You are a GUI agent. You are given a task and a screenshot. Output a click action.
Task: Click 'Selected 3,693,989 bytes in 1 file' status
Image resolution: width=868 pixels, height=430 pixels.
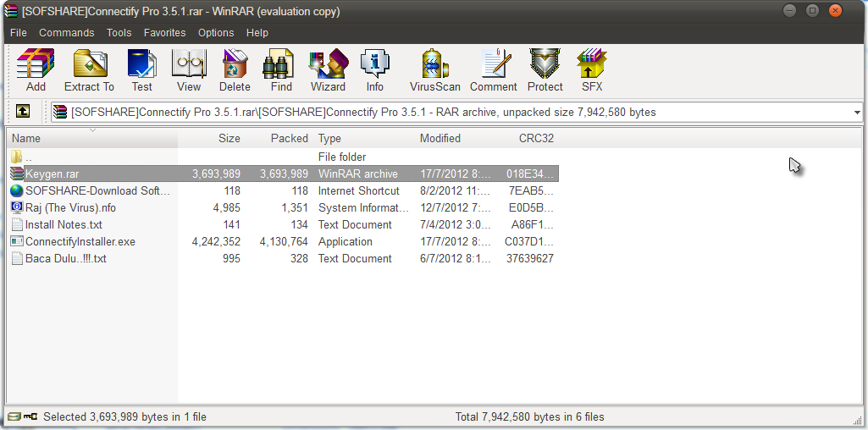pos(124,416)
